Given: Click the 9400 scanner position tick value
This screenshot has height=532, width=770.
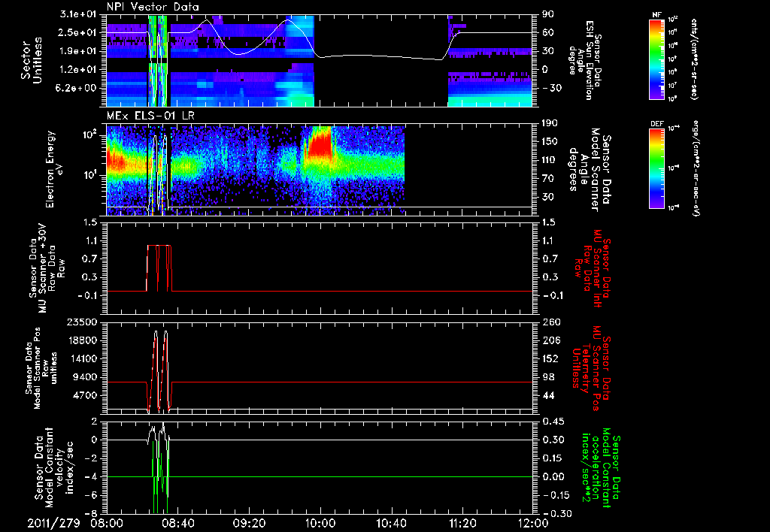Looking at the screenshot, I should click(x=84, y=377).
